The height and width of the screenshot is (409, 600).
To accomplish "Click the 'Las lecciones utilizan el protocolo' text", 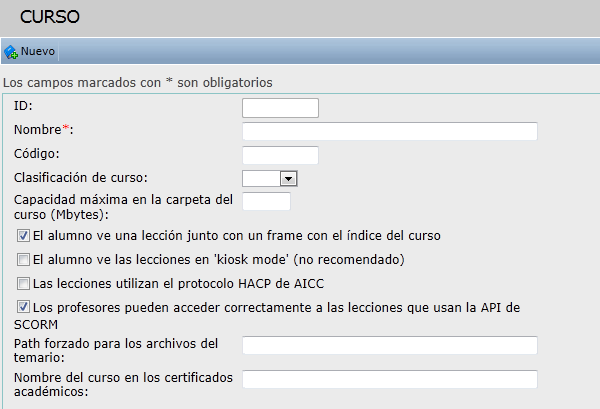I will [x=178, y=284].
